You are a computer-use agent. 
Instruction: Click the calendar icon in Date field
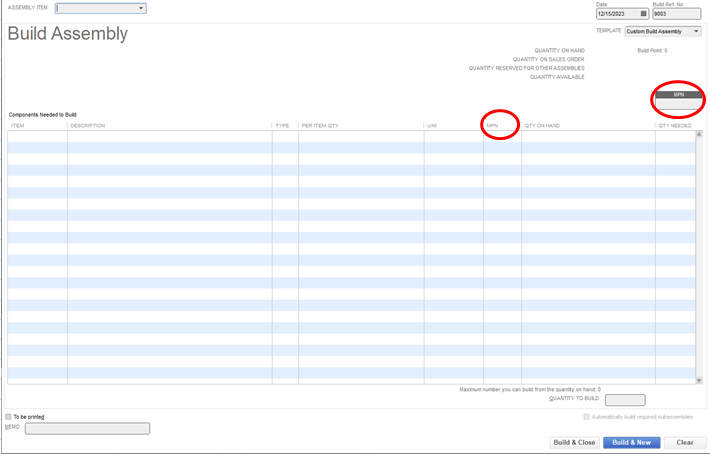(x=643, y=14)
